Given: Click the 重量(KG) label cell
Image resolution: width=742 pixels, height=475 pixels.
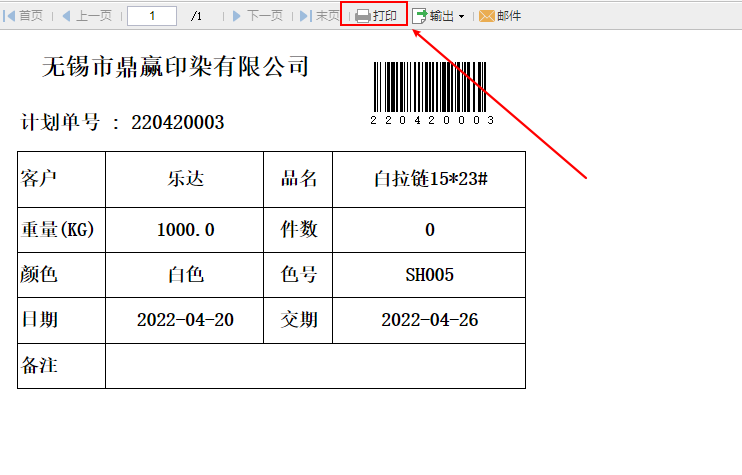Looking at the screenshot, I should click(62, 230).
